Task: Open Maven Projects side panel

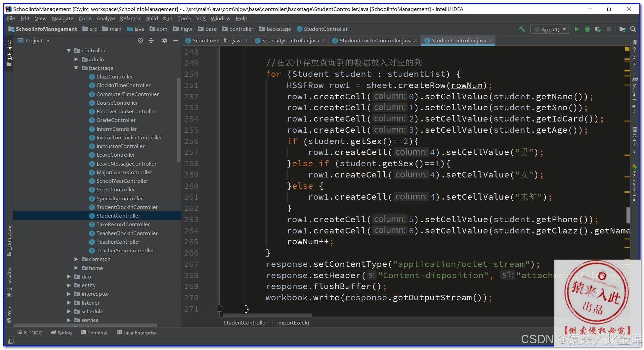Action: [x=634, y=96]
